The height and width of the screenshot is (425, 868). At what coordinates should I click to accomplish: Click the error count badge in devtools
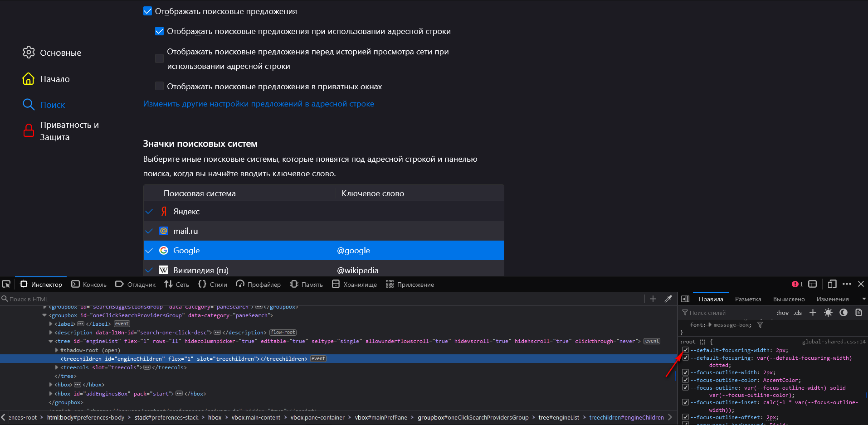(797, 284)
